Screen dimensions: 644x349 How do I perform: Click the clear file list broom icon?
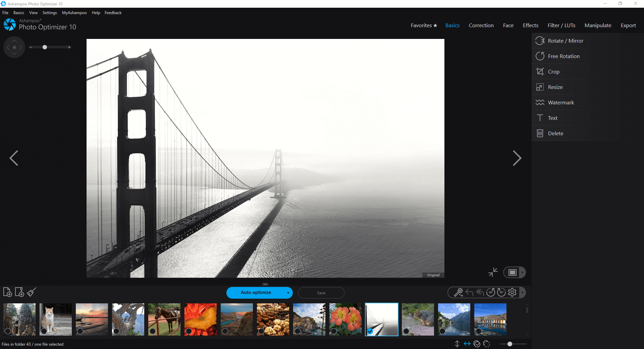click(x=31, y=292)
